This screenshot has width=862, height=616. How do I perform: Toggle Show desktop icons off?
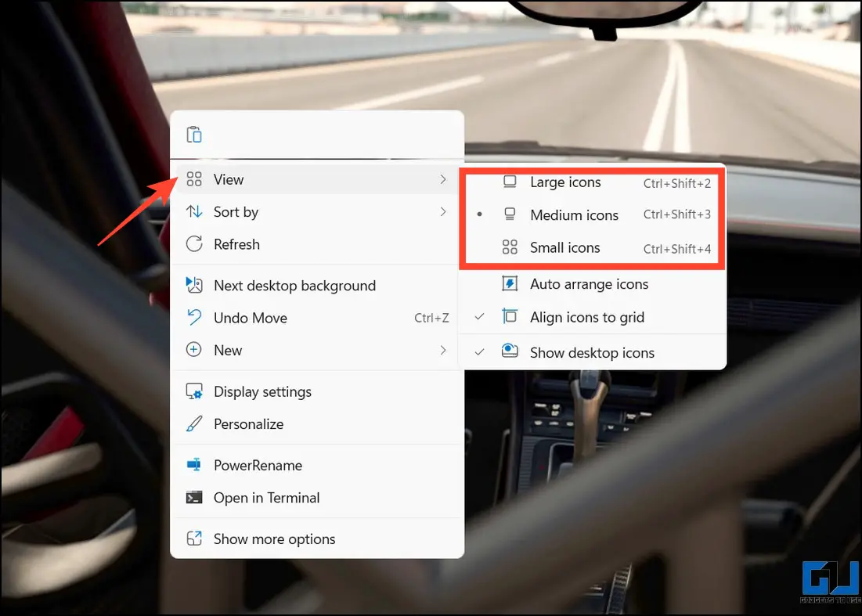(x=593, y=353)
